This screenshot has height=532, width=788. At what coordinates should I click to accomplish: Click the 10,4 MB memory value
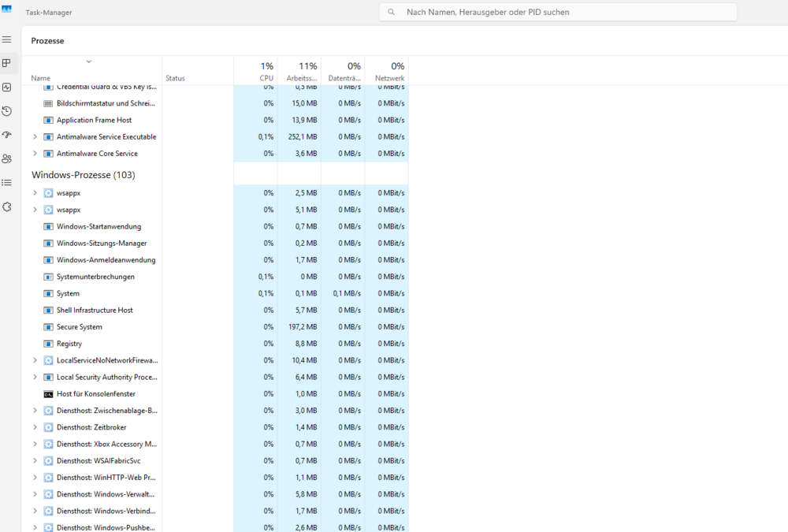point(304,360)
